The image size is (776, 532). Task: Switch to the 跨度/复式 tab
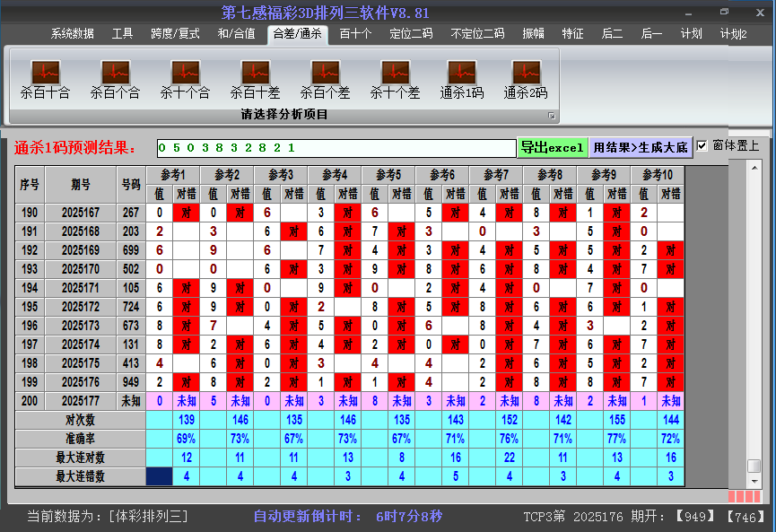[175, 34]
